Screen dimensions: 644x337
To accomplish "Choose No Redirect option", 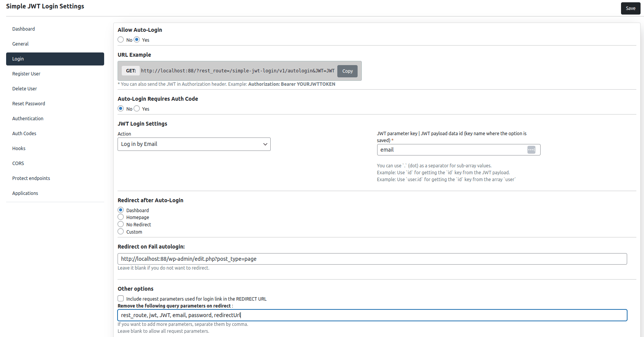I will pyautogui.click(x=121, y=224).
